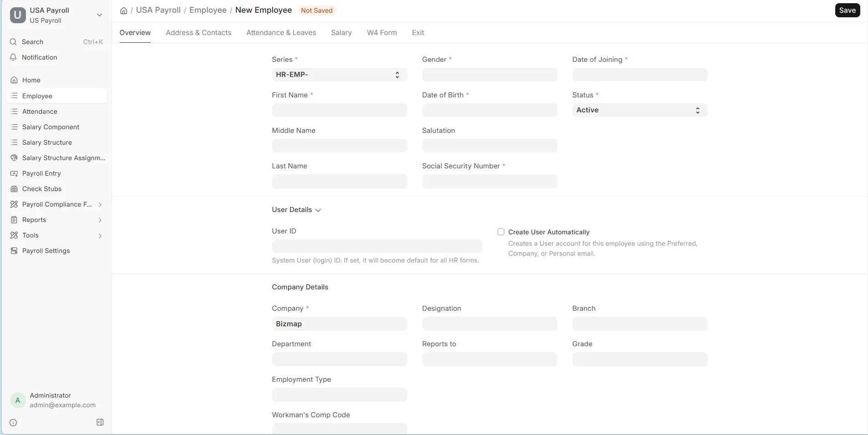Image resolution: width=868 pixels, height=435 pixels.
Task: Click the Salary Component list icon
Action: tap(14, 127)
